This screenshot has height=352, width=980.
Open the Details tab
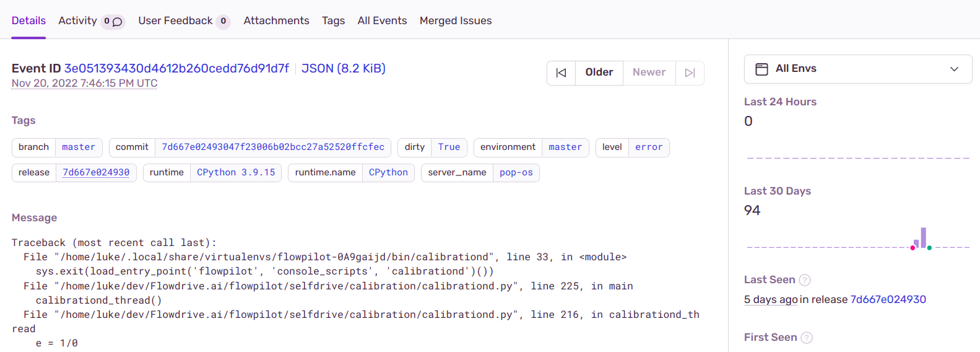[28, 20]
